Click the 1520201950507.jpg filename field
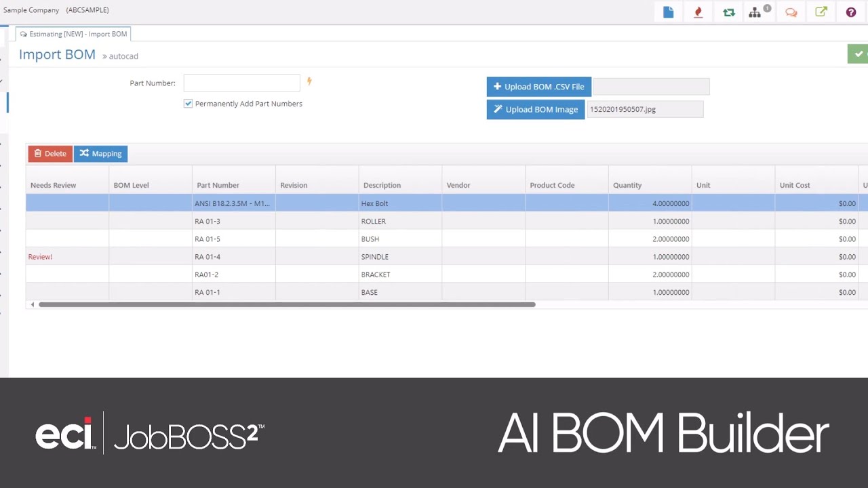Image resolution: width=868 pixels, height=488 pixels. tap(645, 109)
